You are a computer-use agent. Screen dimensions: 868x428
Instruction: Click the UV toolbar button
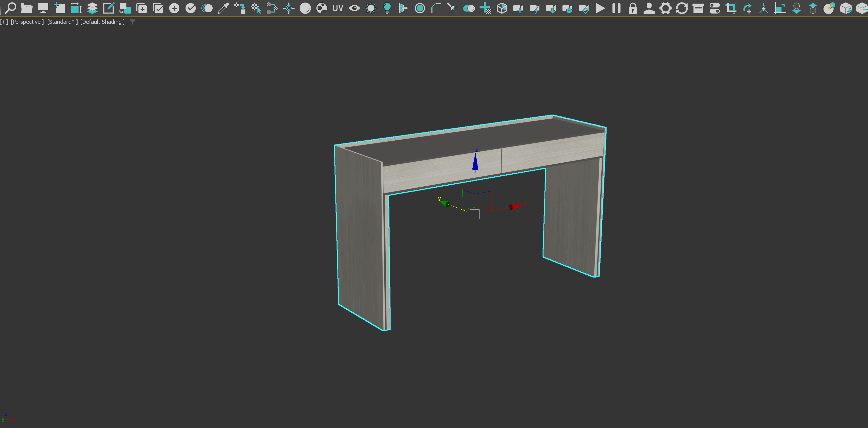[x=338, y=8]
